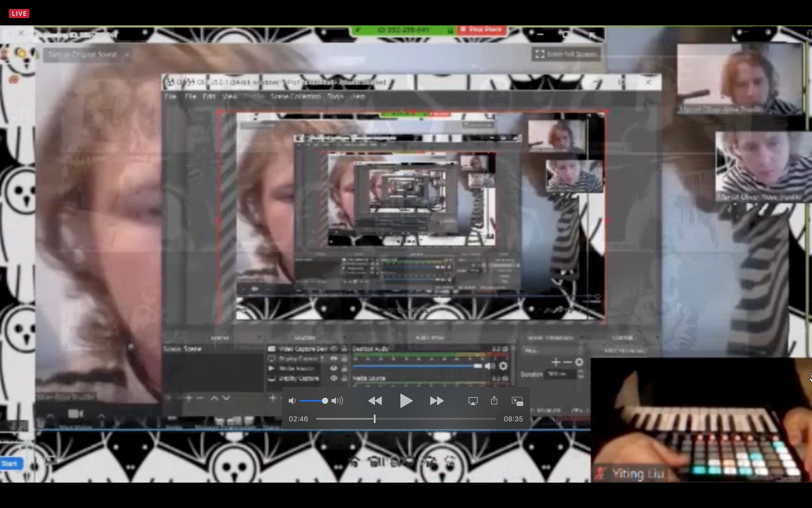The width and height of the screenshot is (812, 508).
Task: Select the Video Capture Device source row
Action: [308, 349]
